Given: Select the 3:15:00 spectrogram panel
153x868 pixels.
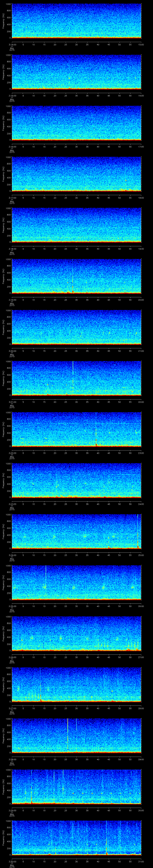Looking at the screenshot, I should coord(76,72).
